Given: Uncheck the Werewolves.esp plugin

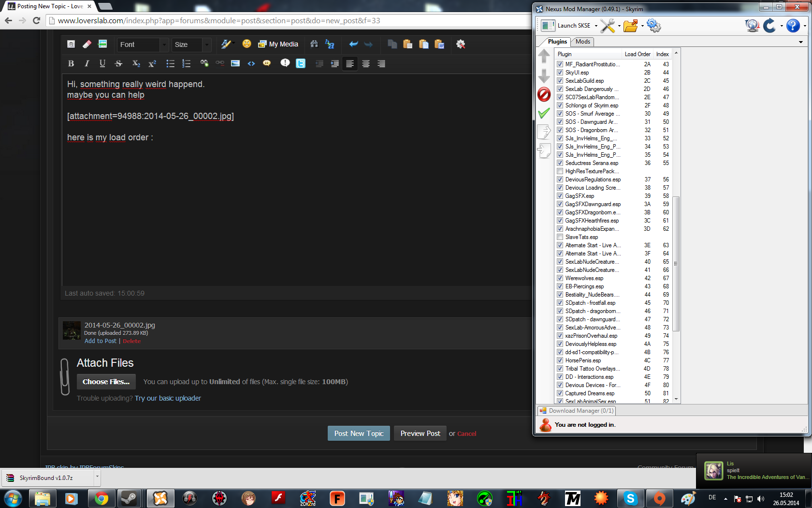Looking at the screenshot, I should tap(560, 278).
